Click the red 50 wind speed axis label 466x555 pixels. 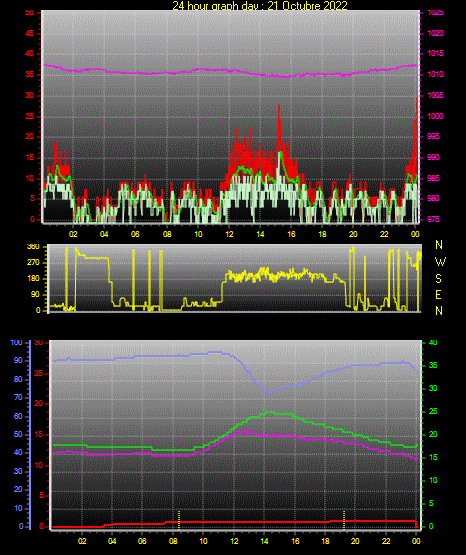tap(30, 13)
